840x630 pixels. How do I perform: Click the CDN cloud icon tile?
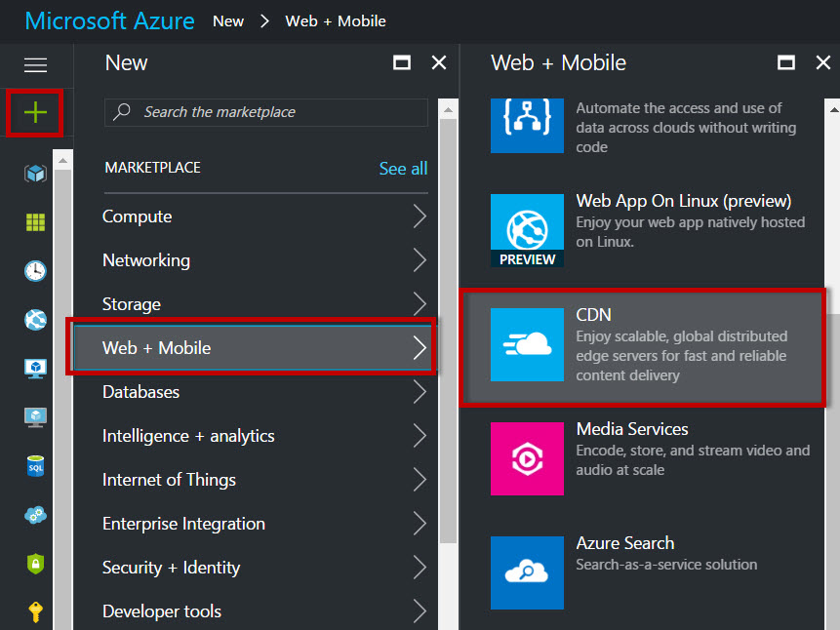pyautogui.click(x=527, y=344)
